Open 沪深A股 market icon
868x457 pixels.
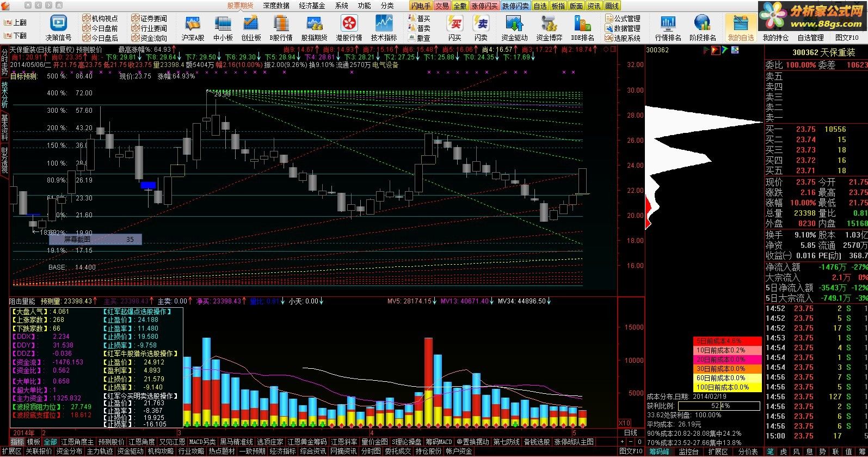[x=193, y=27]
